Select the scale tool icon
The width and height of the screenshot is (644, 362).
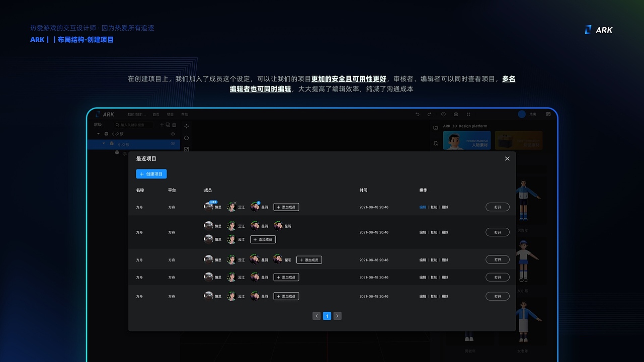click(187, 149)
